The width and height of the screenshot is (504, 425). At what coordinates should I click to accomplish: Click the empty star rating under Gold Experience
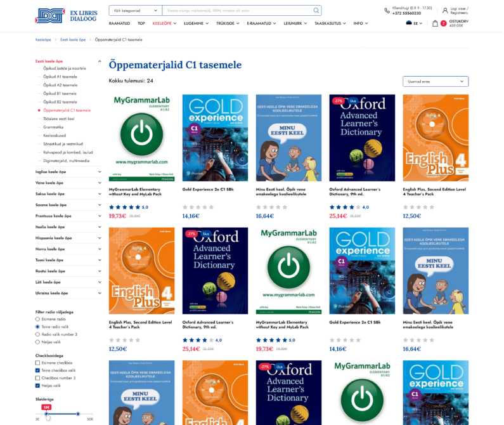click(198, 207)
